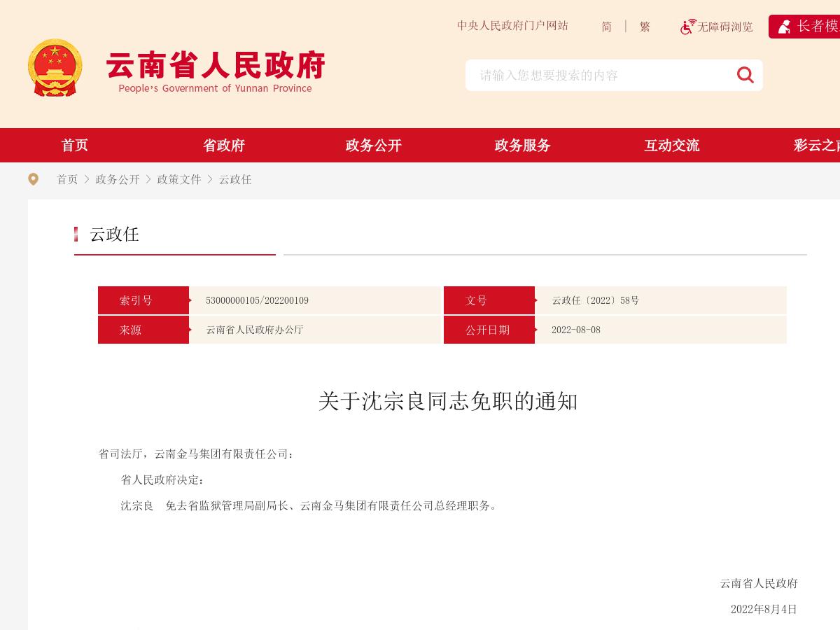Open the 政务公开 navigation menu

374,145
